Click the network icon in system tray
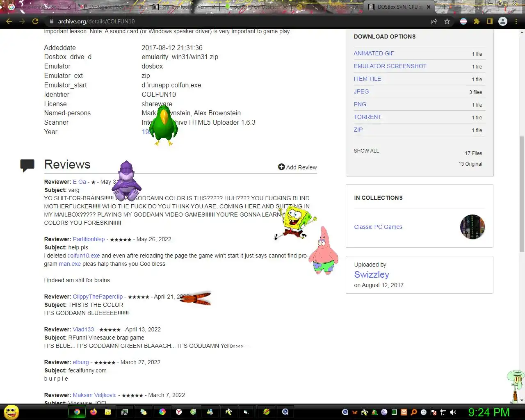Screen dimensions: 525x420 (443, 412)
